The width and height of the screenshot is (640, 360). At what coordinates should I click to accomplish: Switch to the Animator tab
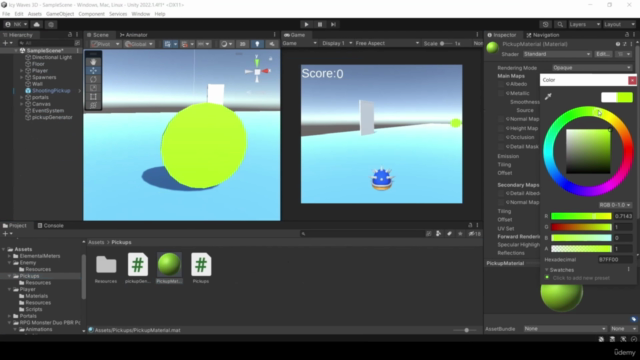[x=133, y=35]
